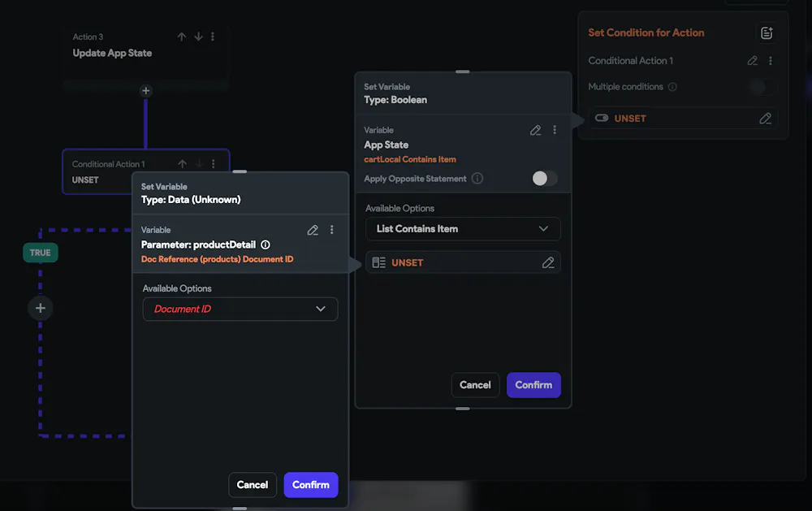Viewport: 812px width, 511px height.
Task: Cancel the Boolean variable dialog
Action: [x=475, y=385]
